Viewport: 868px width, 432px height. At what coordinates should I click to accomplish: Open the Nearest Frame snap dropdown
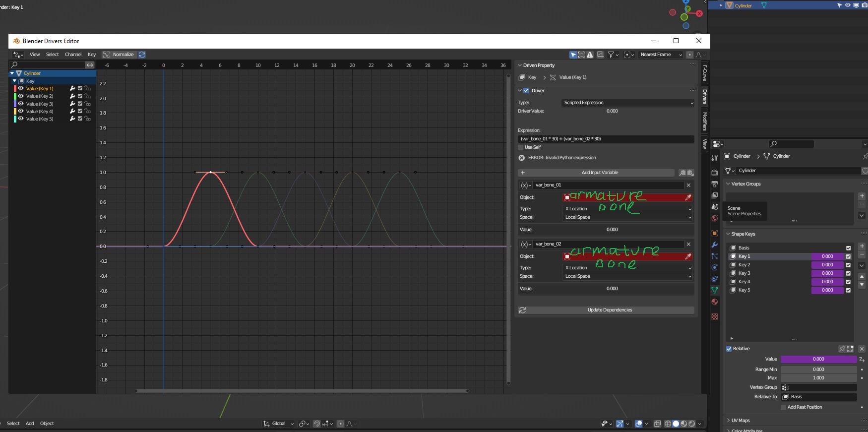660,55
